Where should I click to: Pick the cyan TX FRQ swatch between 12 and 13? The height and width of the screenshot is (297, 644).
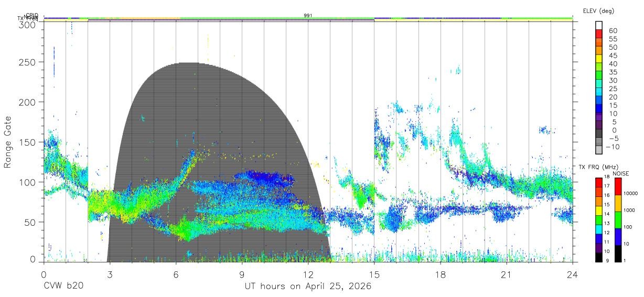[x=599, y=228]
